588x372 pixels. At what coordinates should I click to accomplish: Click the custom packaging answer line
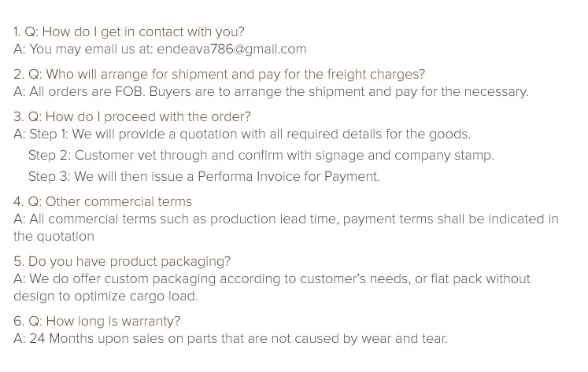tap(272, 278)
